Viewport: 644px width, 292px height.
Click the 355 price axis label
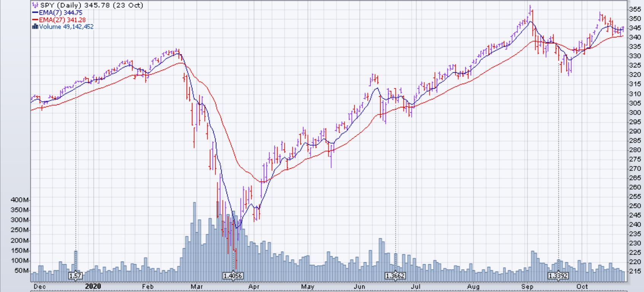635,9
